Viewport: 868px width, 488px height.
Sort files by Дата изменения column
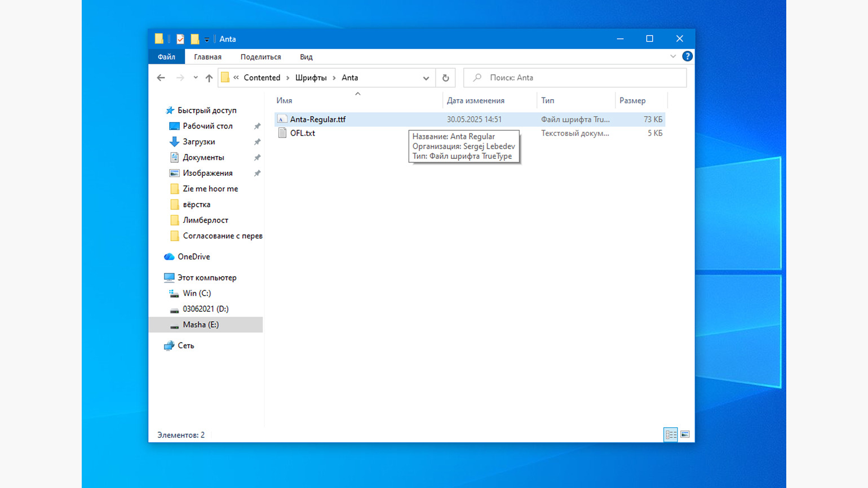coord(475,100)
